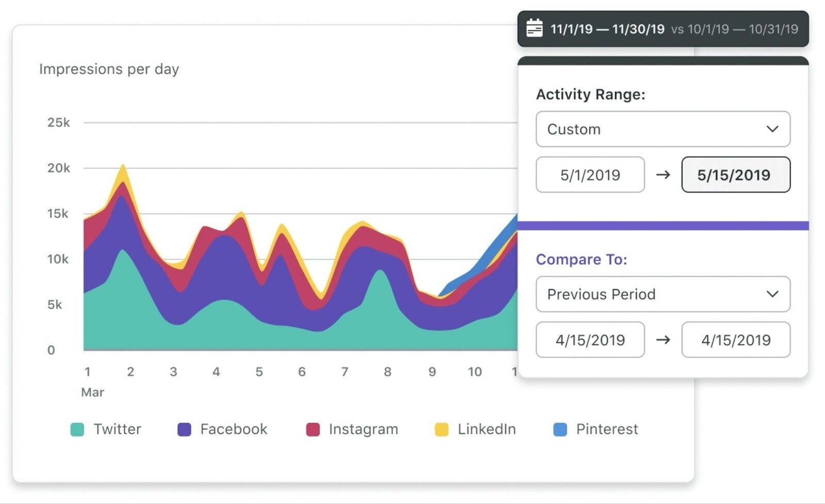Viewport: 825px width, 504px height.
Task: Click the 11/1/19 — 11/30/19 date range button
Action: tap(607, 29)
